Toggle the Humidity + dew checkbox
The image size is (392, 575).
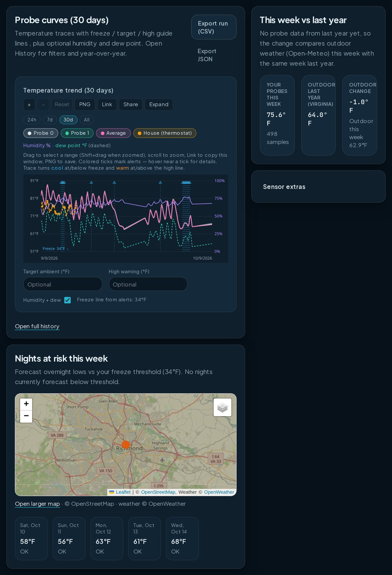click(x=67, y=300)
